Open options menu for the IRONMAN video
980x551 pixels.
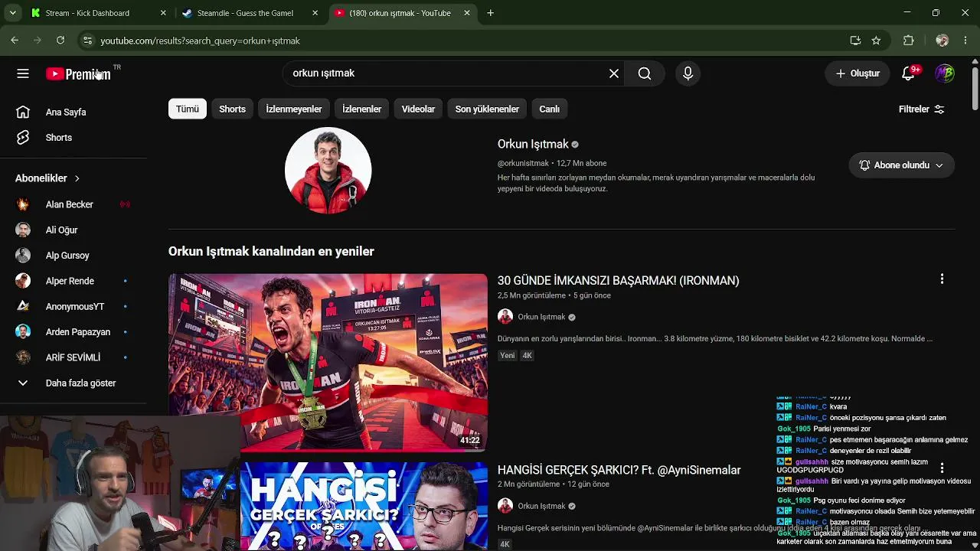point(942,279)
